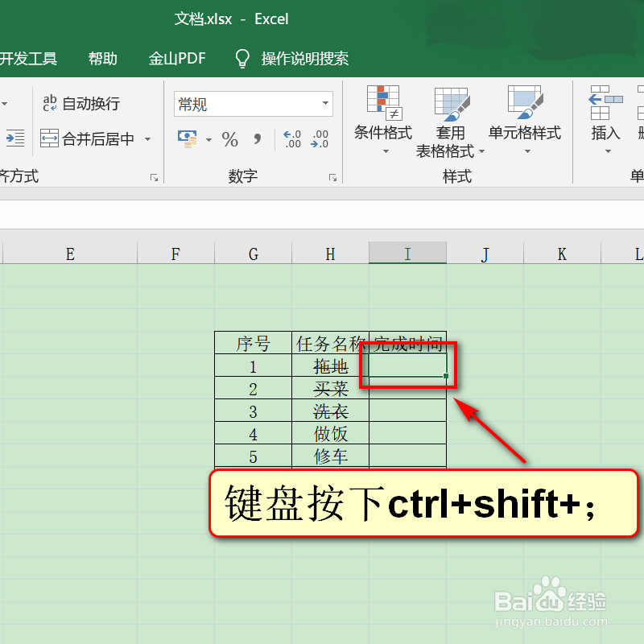Open the number format combo box 常规
The image size is (644, 644).
pyautogui.click(x=253, y=104)
